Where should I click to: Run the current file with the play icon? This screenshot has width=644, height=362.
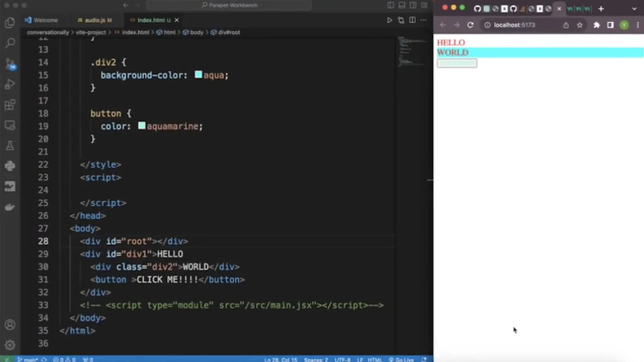389,20
